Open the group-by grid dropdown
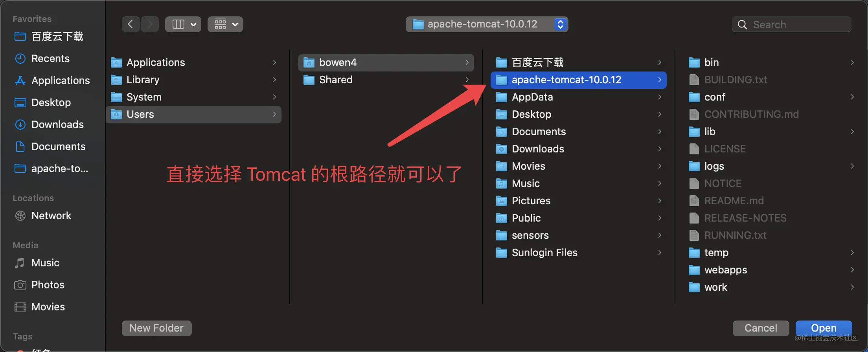The height and width of the screenshot is (352, 868). (x=225, y=24)
